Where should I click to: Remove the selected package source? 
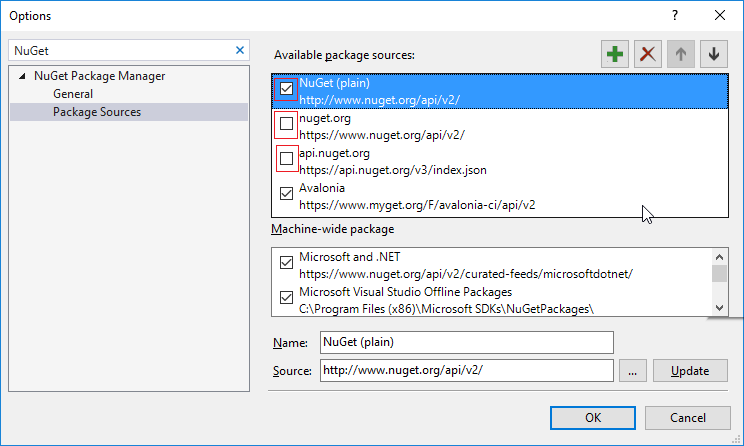[x=648, y=54]
